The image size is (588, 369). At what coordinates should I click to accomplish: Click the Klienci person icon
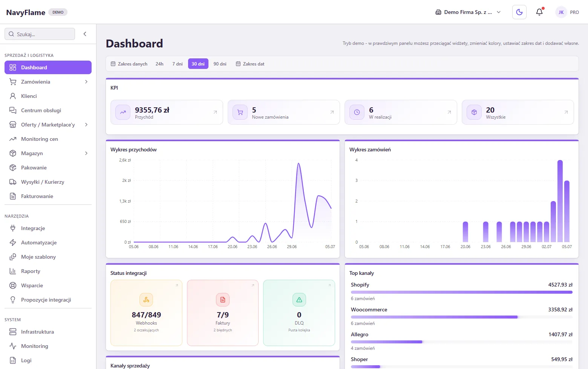[x=13, y=96]
